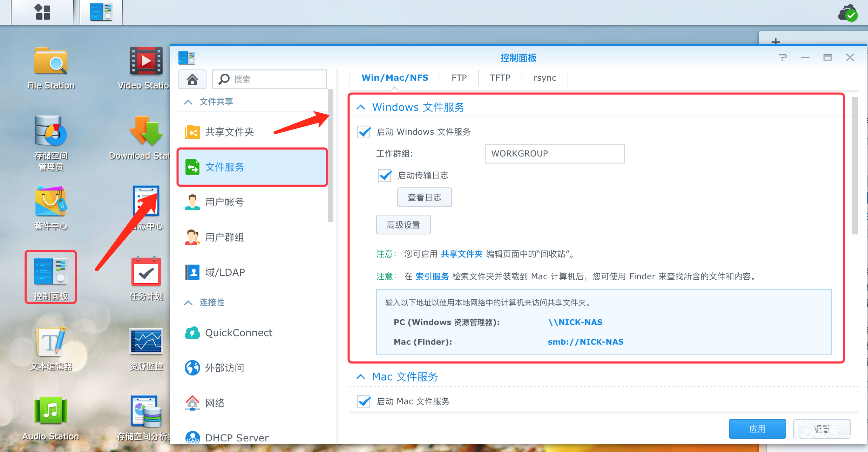Open 用户群组 settings
The image size is (868, 452).
pos(252,237)
